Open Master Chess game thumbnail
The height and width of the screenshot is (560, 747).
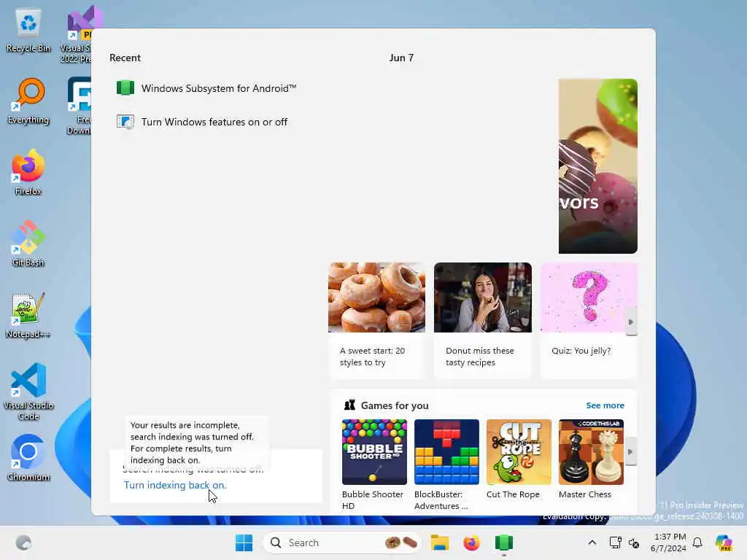click(x=591, y=452)
